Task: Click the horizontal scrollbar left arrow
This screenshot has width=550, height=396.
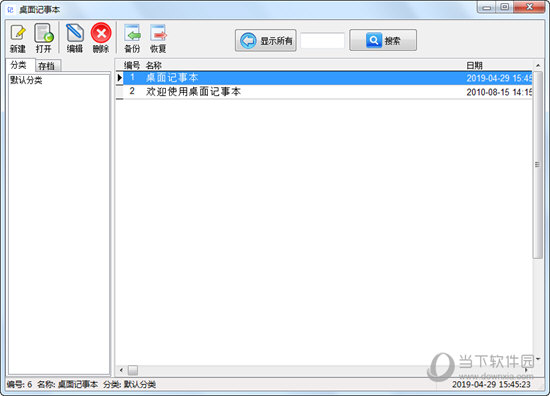Action: point(121,370)
